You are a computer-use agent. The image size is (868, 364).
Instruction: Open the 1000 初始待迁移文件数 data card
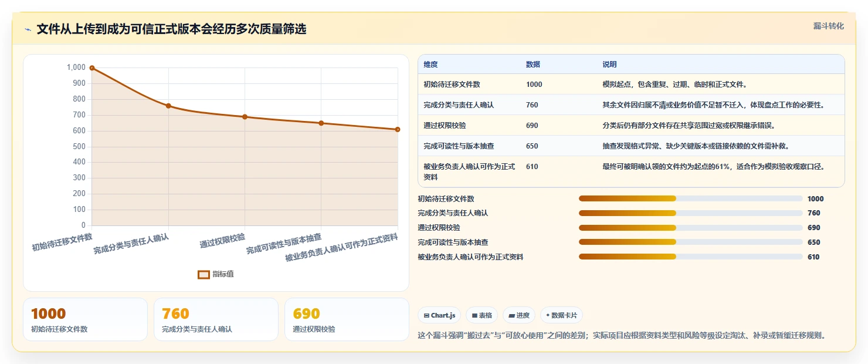click(x=85, y=319)
